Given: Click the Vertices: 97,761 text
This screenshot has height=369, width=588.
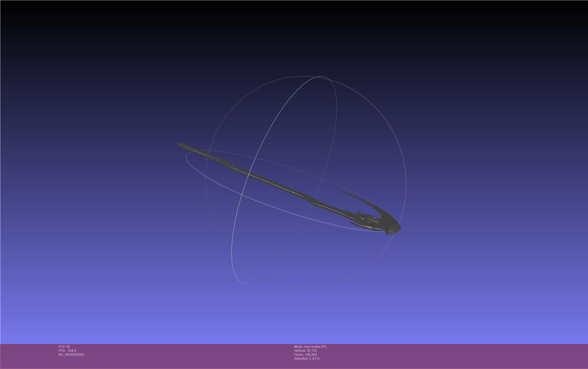Looking at the screenshot, I should 305,351.
